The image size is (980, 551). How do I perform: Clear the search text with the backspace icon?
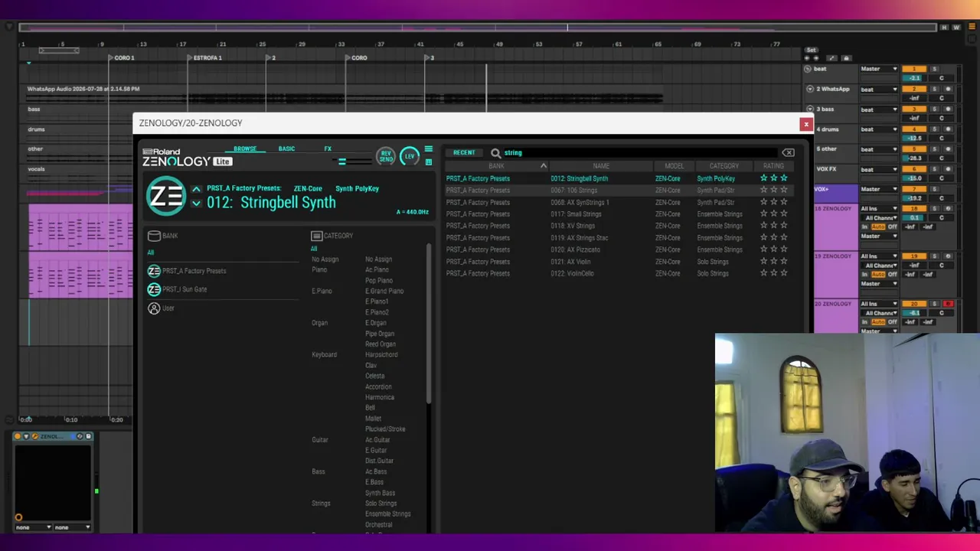(x=788, y=153)
